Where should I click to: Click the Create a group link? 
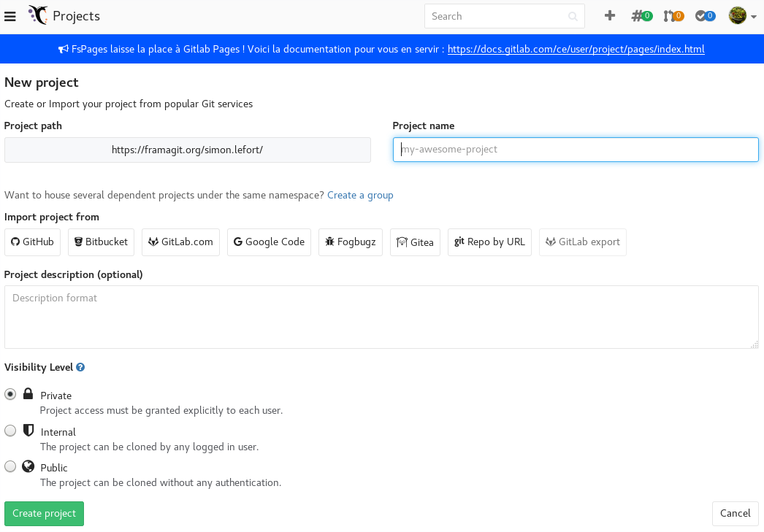[x=360, y=195]
